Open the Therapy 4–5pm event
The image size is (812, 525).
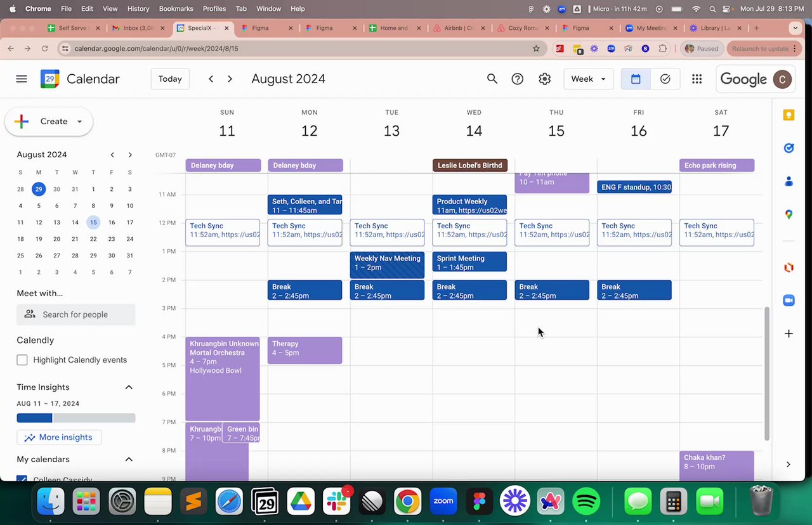304,350
